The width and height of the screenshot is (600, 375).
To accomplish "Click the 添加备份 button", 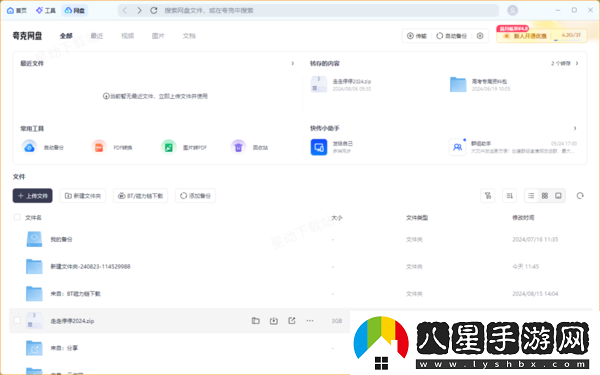I will [196, 196].
